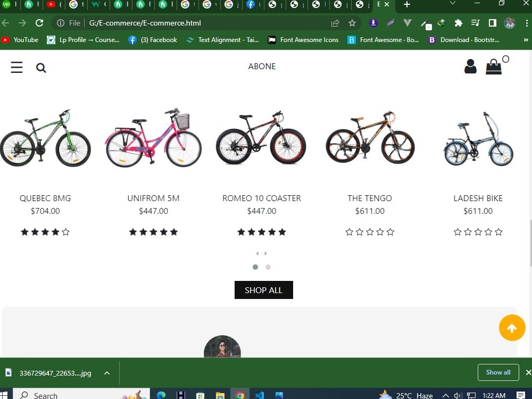This screenshot has height=399, width=532.
Task: Click the page vertical scrollbar thumb
Action: coord(530,243)
